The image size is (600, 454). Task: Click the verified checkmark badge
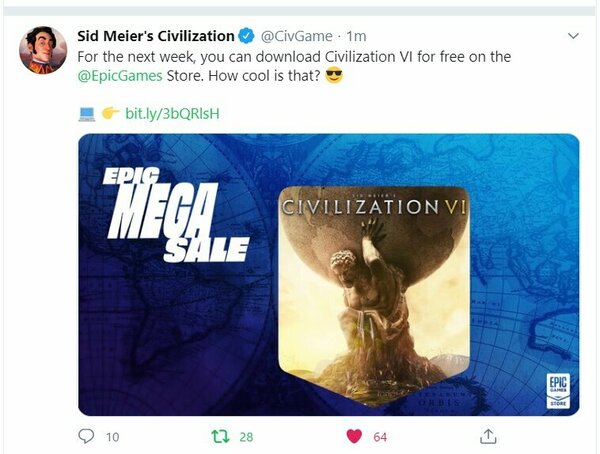[x=246, y=36]
